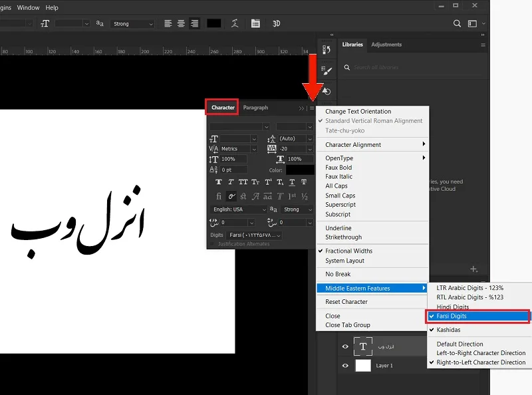
Task: Click the 3D text button
Action: (277, 23)
